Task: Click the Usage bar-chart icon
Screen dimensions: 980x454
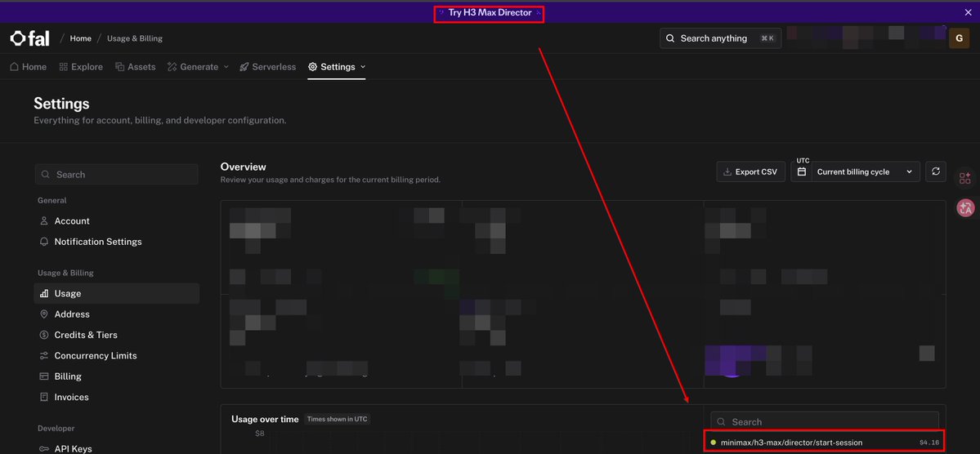Action: coord(44,293)
